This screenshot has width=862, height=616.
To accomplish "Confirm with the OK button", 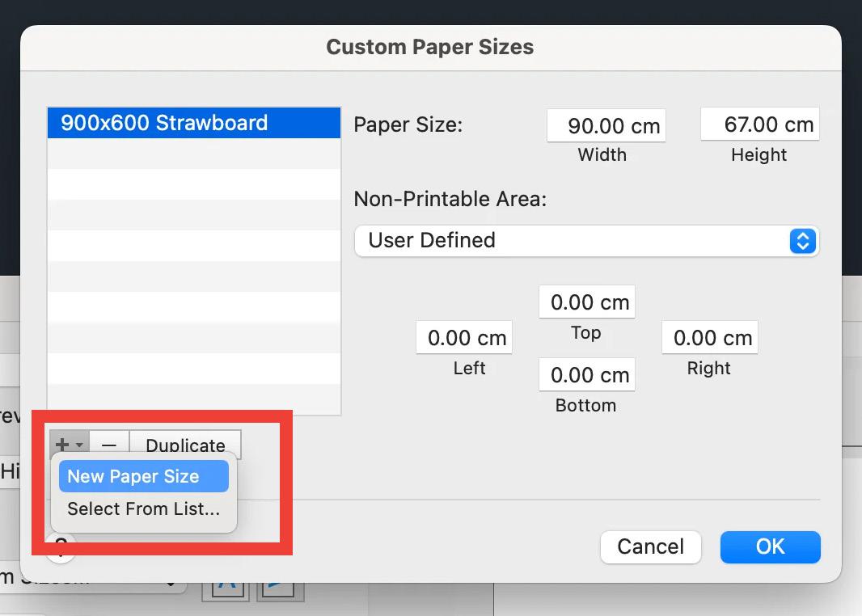I will pyautogui.click(x=770, y=546).
